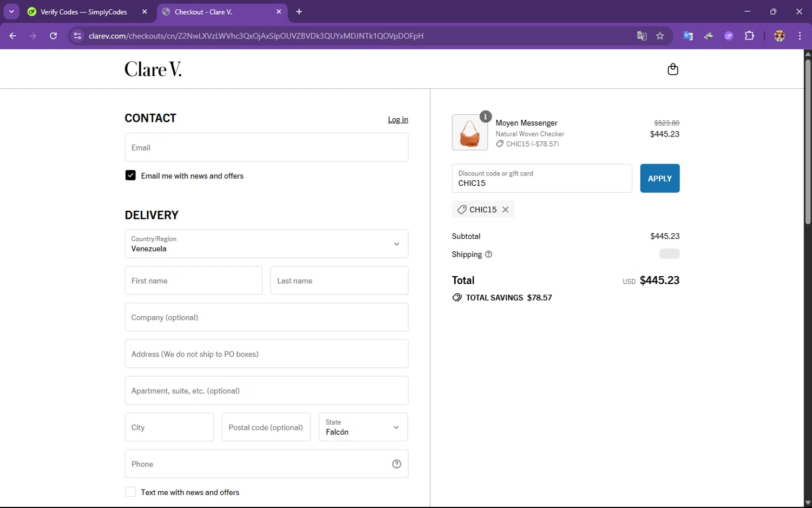Focus the Company (optional) field

[266, 317]
